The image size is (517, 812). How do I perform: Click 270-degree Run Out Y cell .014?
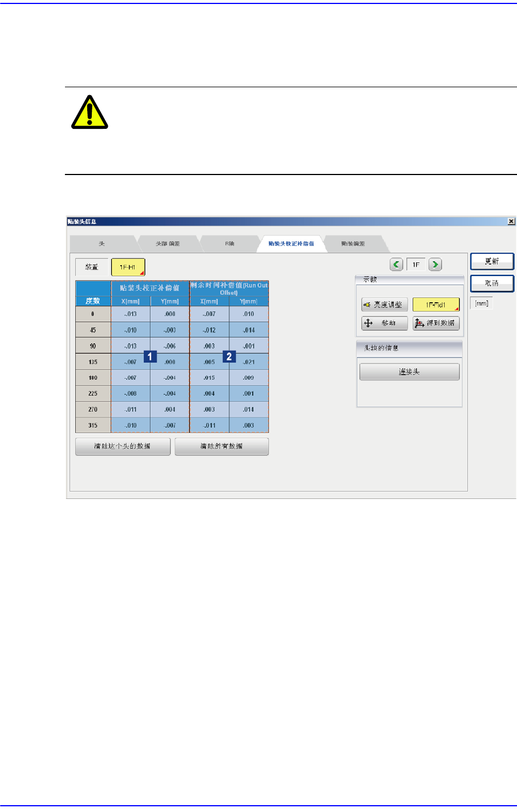tap(249, 409)
